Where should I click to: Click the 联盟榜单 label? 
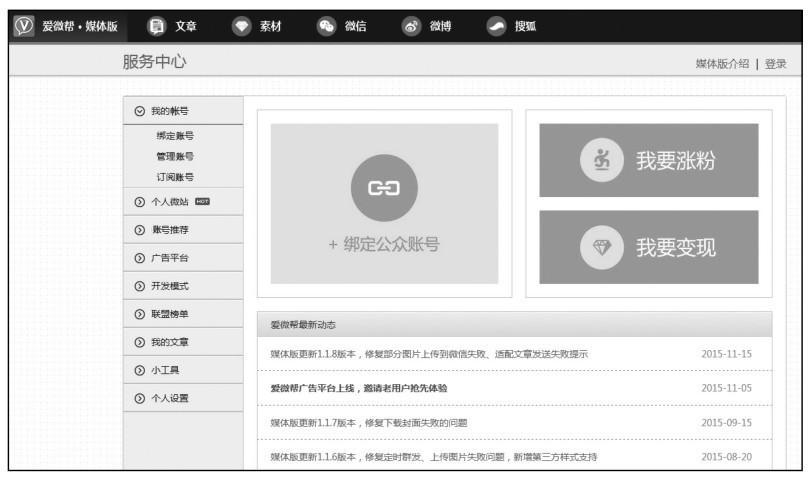(169, 314)
